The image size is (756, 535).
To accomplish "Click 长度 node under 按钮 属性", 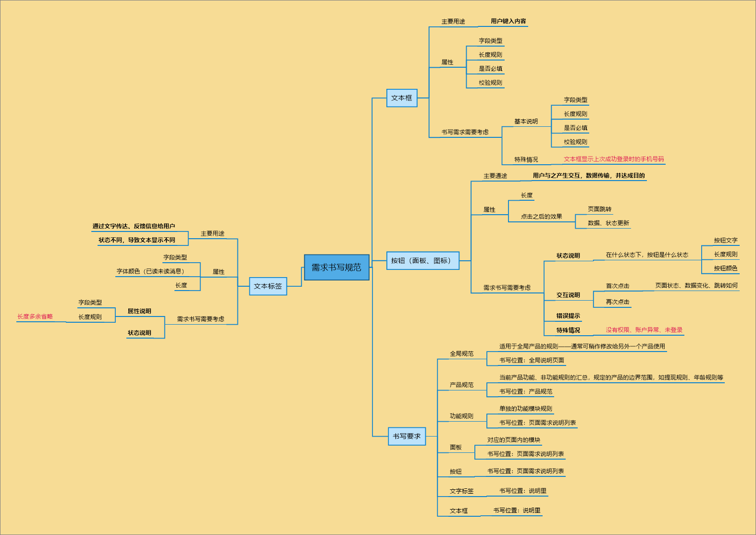I will pyautogui.click(x=527, y=195).
